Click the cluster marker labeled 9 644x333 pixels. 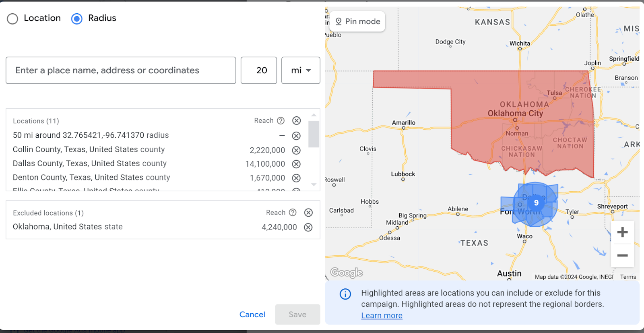click(536, 203)
